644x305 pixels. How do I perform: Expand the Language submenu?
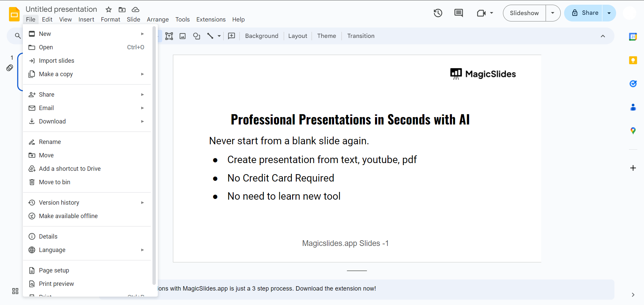(x=87, y=250)
